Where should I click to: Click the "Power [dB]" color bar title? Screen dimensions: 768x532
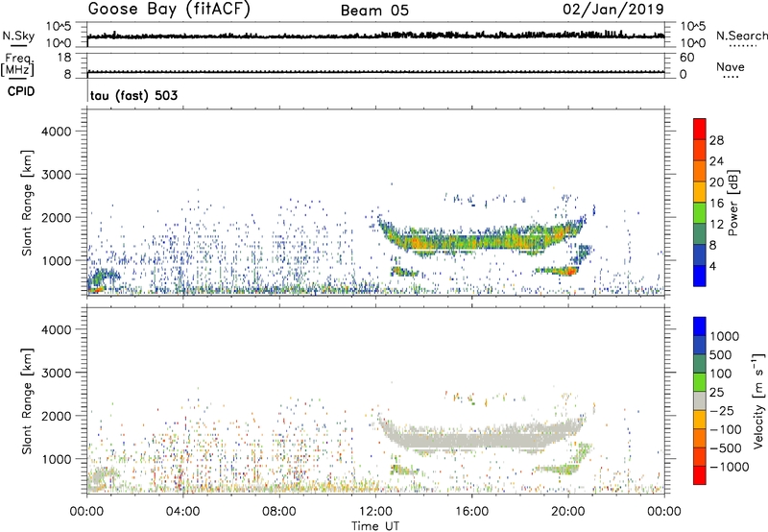[x=732, y=203]
